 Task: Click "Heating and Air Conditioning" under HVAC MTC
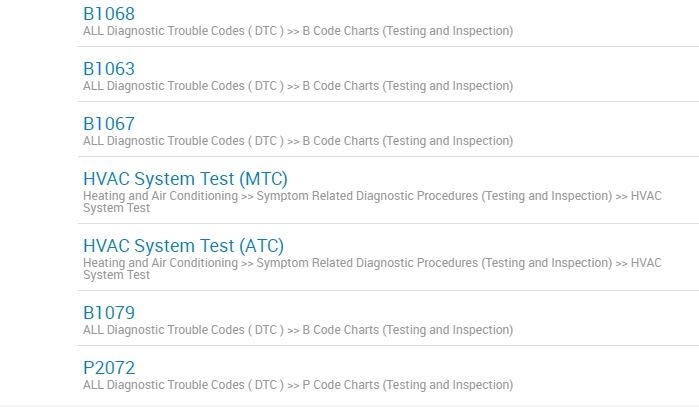160,196
